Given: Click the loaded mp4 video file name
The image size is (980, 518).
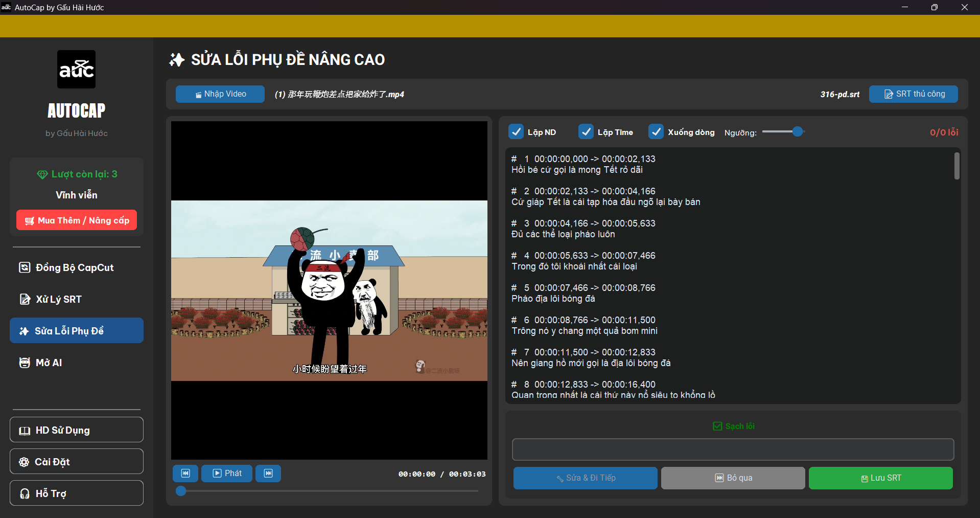Looking at the screenshot, I should [339, 94].
